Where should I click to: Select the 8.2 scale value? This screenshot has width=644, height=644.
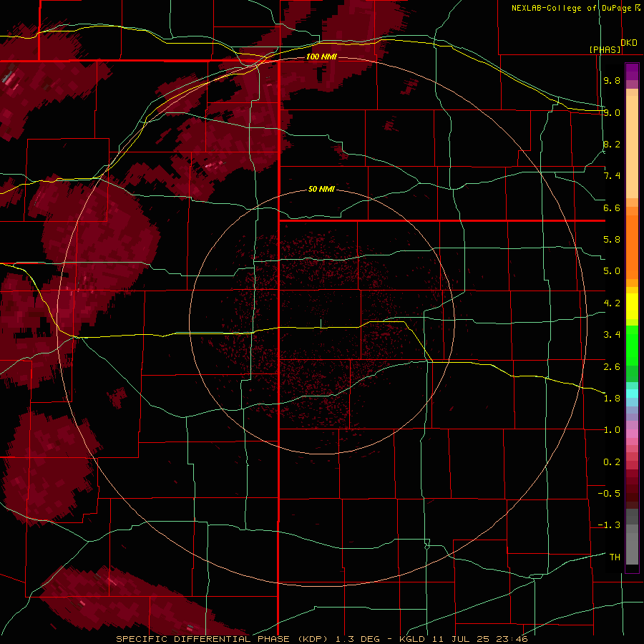[612, 144]
